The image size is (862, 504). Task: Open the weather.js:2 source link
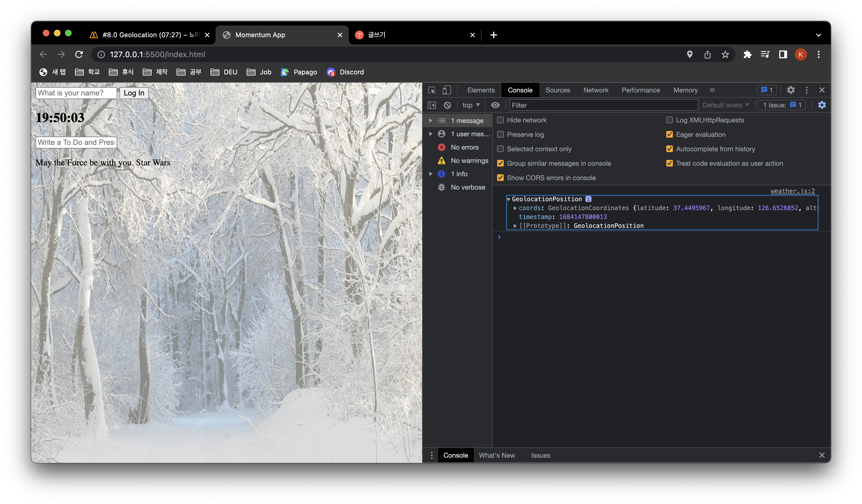click(793, 191)
